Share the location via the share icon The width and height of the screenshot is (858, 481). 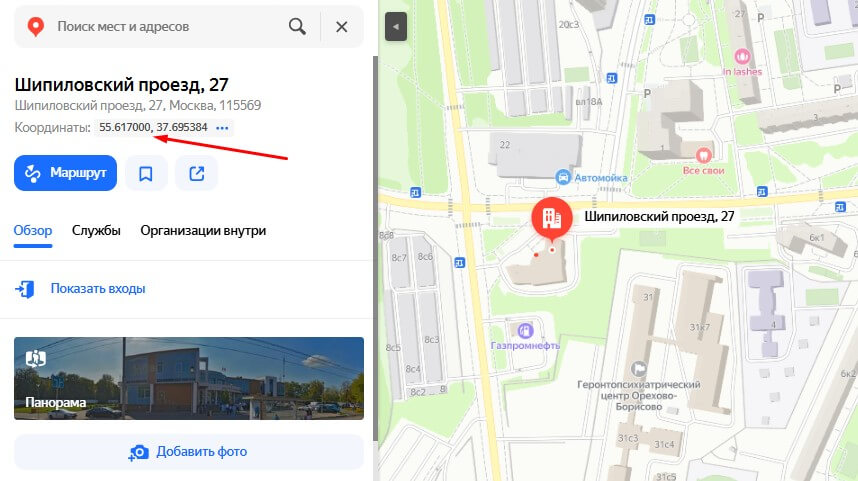pyautogui.click(x=196, y=173)
